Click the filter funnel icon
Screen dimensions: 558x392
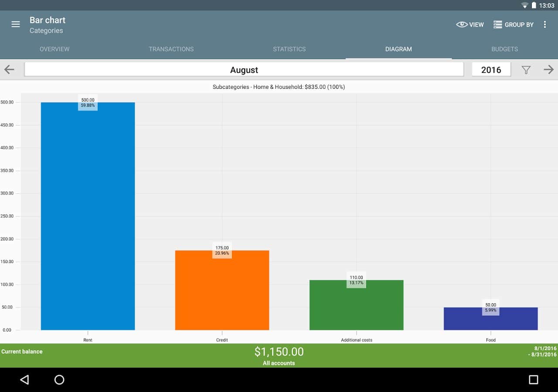[x=526, y=70]
